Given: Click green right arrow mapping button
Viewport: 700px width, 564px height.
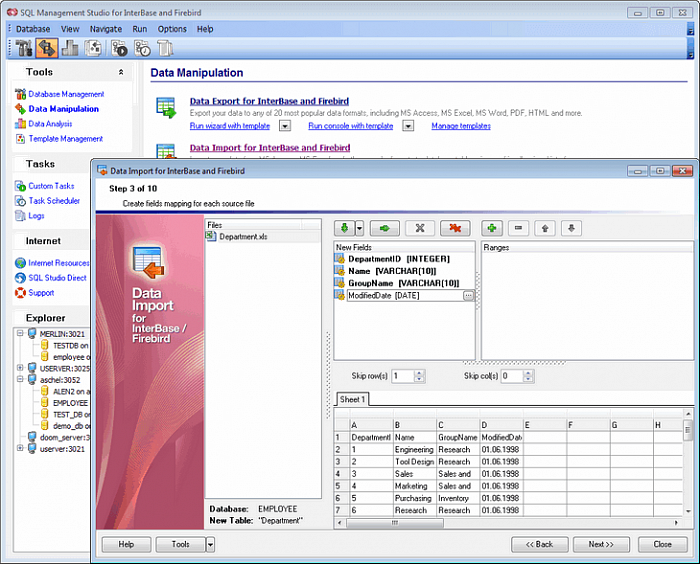Looking at the screenshot, I should click(x=384, y=228).
